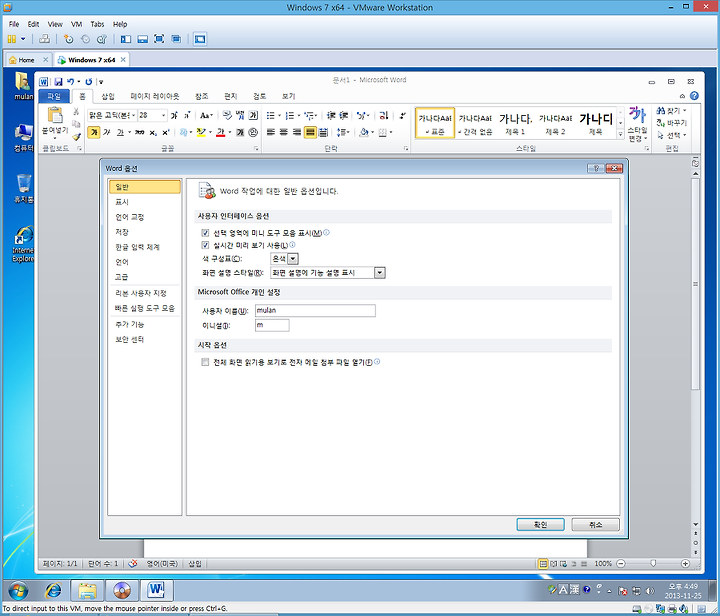Apply the red font color
The image size is (720, 616).
point(220,133)
